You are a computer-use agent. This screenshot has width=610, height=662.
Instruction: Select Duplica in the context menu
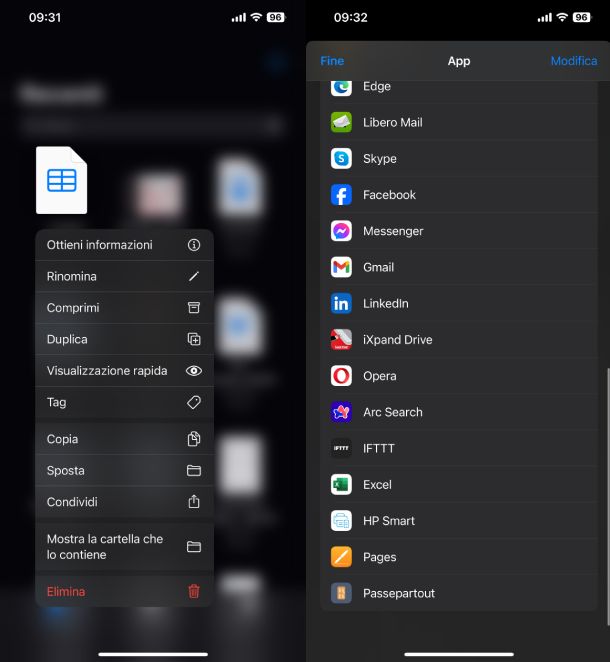tap(125, 339)
